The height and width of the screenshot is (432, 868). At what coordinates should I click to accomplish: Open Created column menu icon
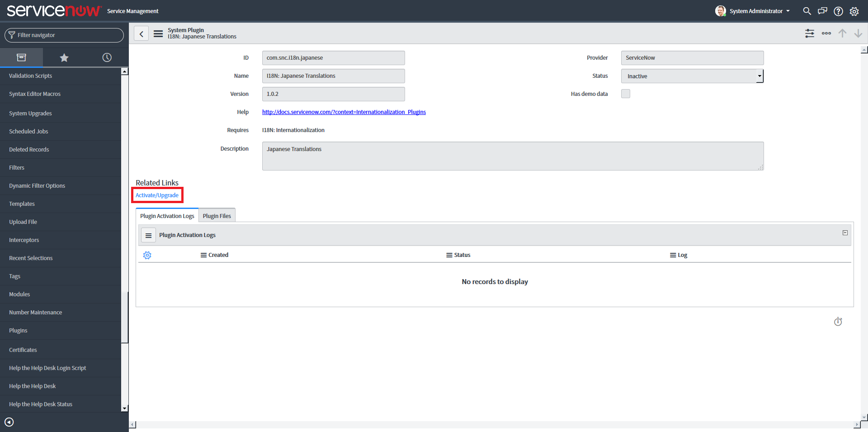point(203,255)
